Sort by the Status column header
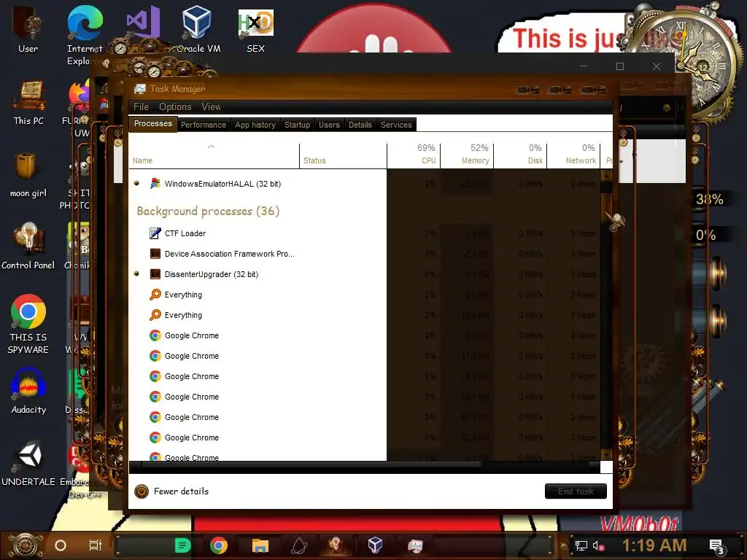Viewport: 747px width, 560px height. (343, 155)
